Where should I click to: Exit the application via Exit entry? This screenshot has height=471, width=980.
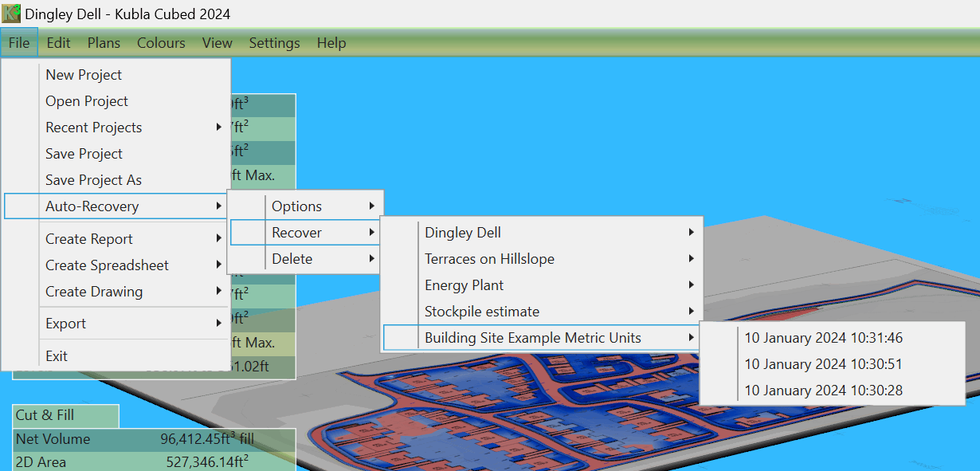click(57, 356)
